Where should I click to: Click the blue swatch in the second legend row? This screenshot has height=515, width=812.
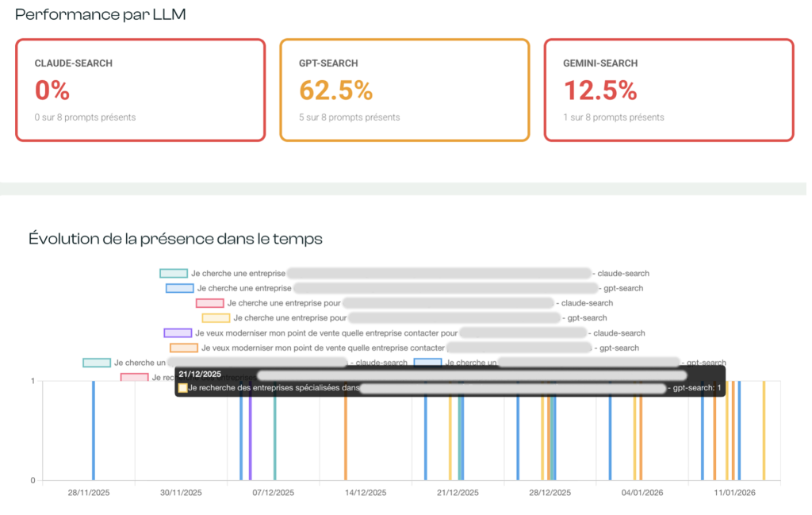pos(179,288)
